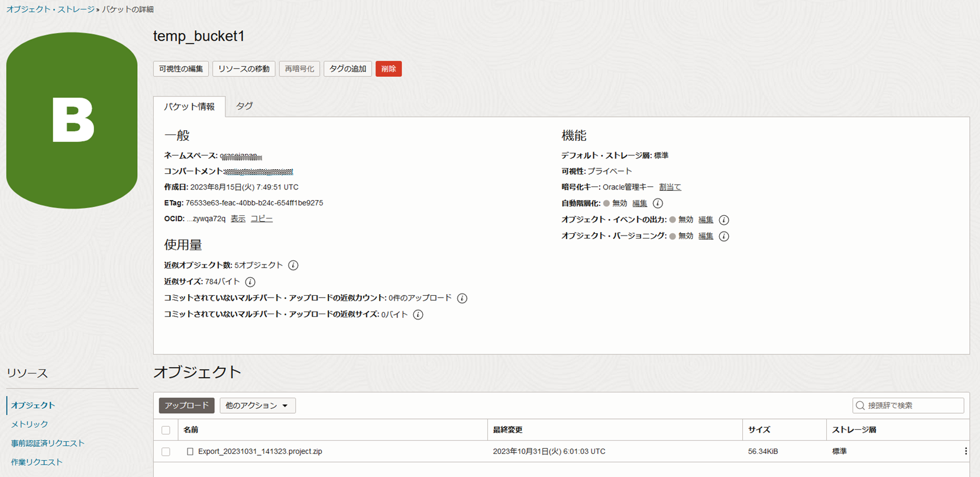
Task: Click creation date 2023年8月15日(火) 7:49:51 UTC
Action: coord(244,187)
